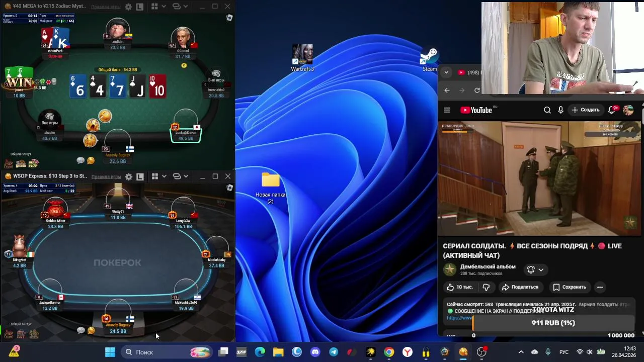Click card deck icon in MEGA Zodiac table corner
This screenshot has width=644, height=362.
tap(229, 18)
